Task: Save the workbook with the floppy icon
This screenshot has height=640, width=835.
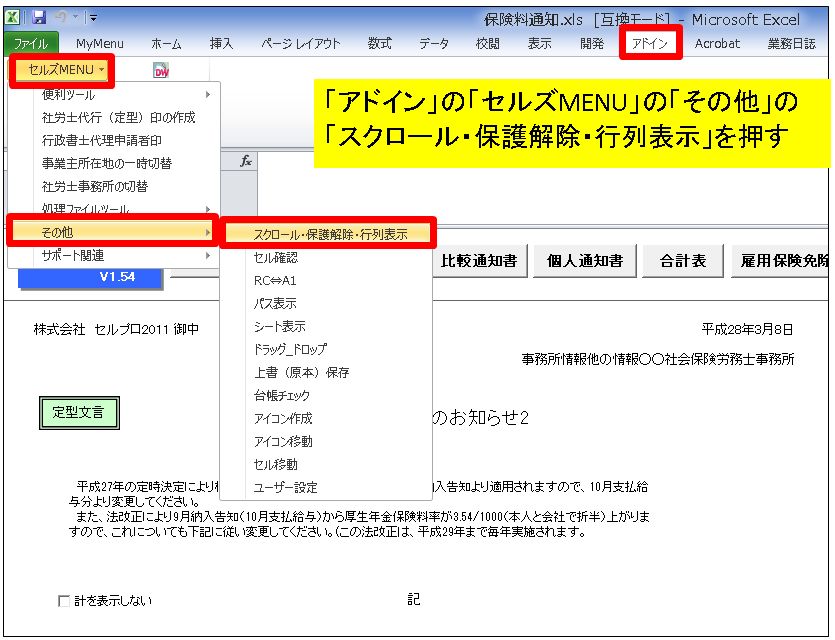Action: (38, 18)
